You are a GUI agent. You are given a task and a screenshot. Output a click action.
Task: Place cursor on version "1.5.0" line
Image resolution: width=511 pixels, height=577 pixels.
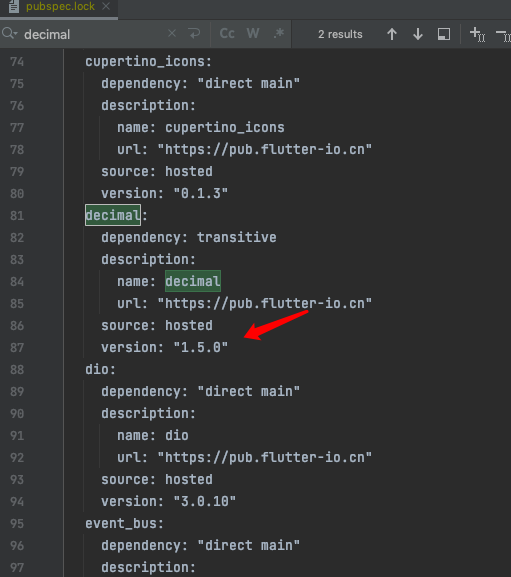pos(164,347)
